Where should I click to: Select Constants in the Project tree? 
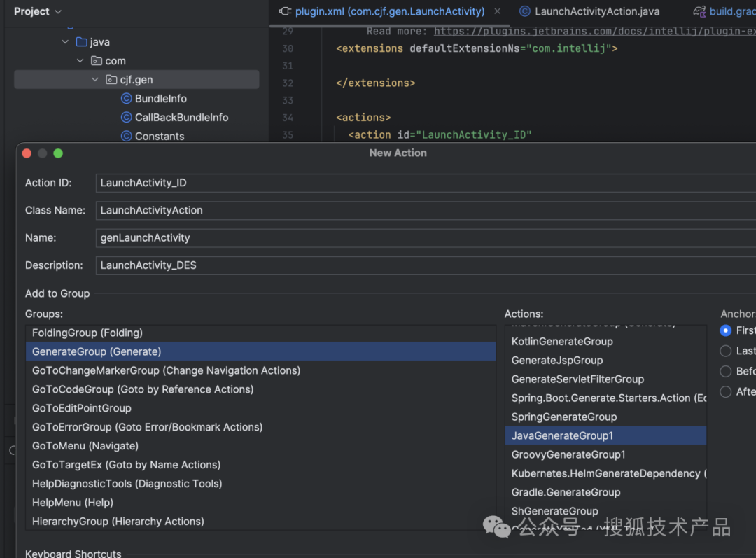(x=159, y=136)
